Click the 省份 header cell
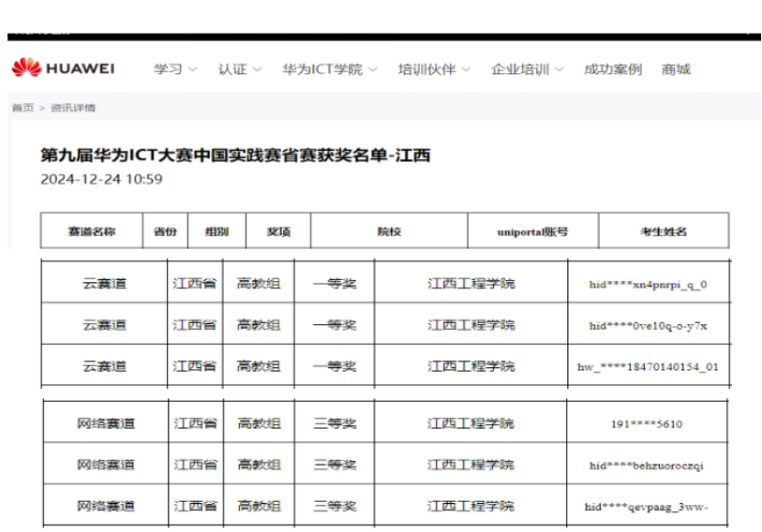The height and width of the screenshot is (532, 762). point(165,230)
